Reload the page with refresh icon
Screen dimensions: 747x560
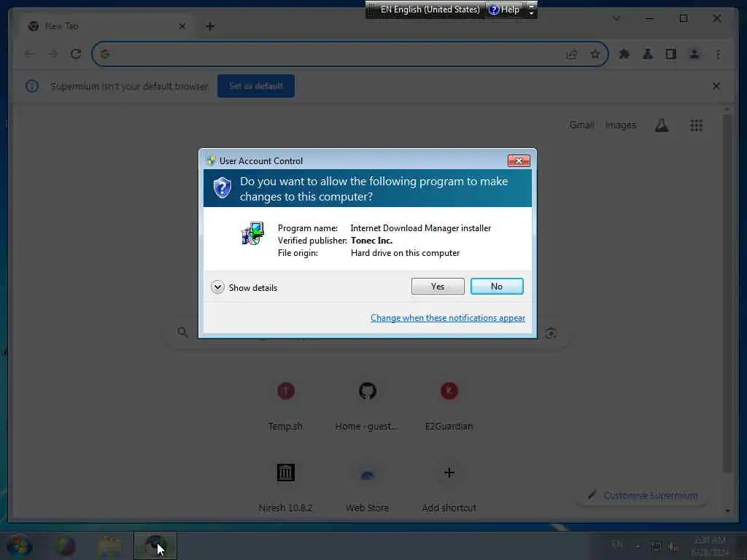[75, 54]
